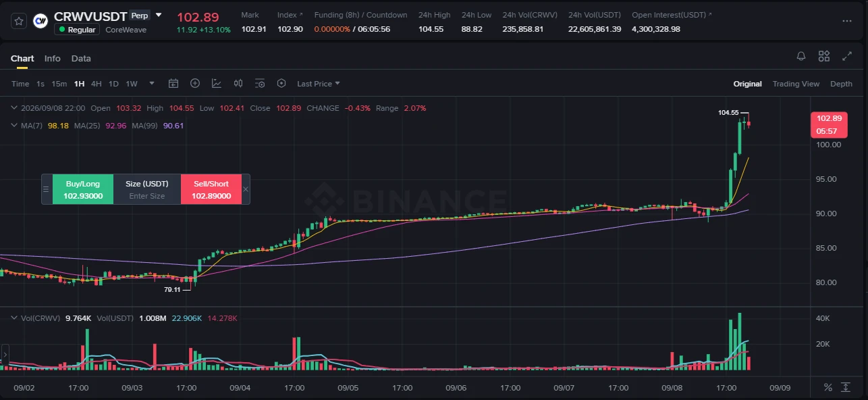
Task: Grab the quick order panel drag handle
Action: click(x=47, y=189)
